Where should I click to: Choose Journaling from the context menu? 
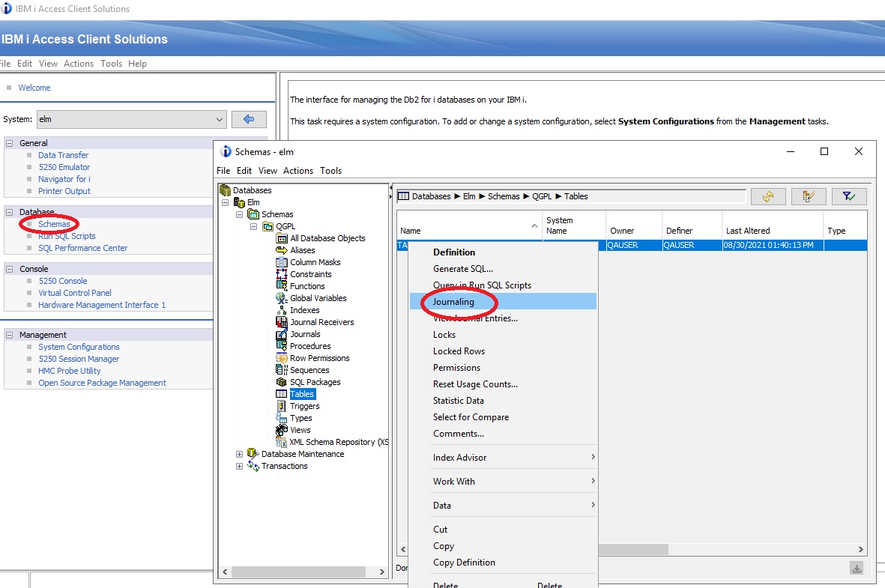pyautogui.click(x=453, y=302)
